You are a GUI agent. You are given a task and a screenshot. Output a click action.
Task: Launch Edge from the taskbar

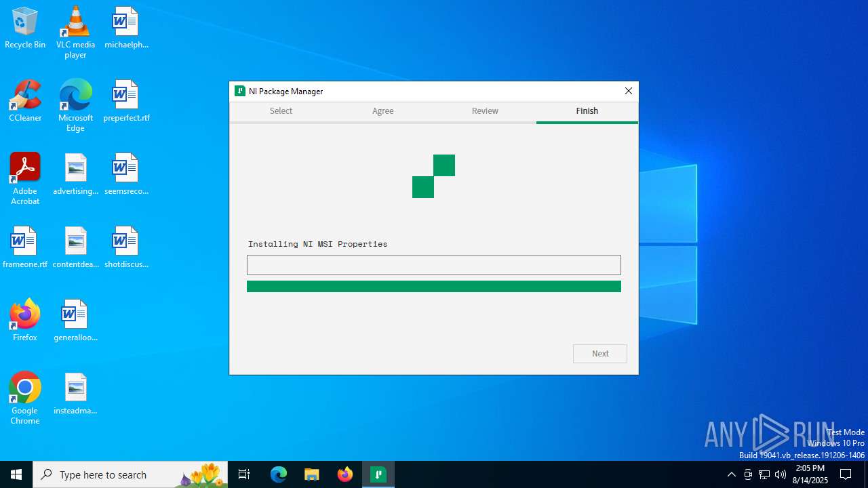(x=279, y=474)
